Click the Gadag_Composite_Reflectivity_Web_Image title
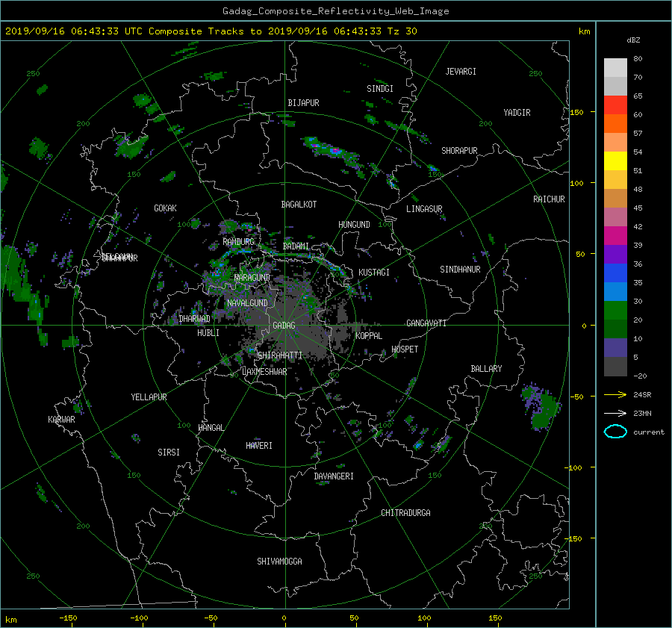This screenshot has width=672, height=628. click(x=335, y=11)
